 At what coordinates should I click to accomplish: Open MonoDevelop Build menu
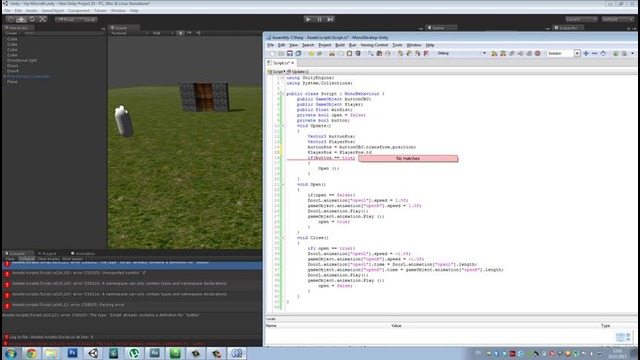tap(340, 45)
